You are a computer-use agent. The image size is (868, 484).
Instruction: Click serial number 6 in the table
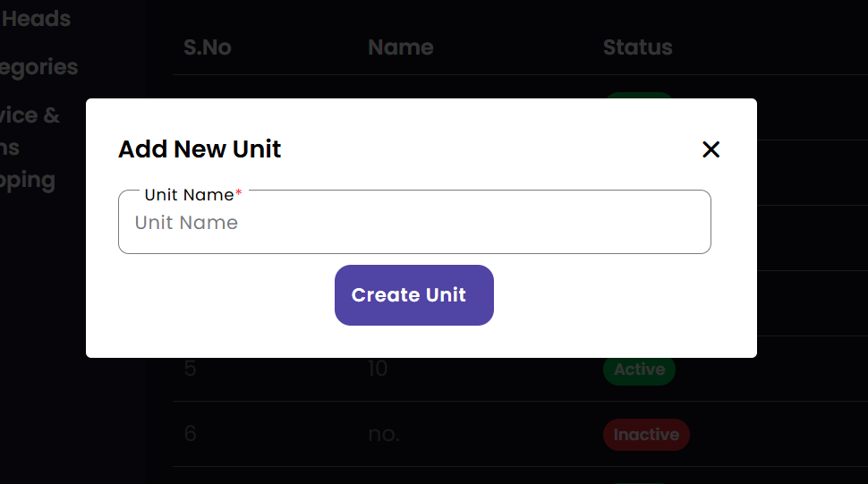[190, 434]
